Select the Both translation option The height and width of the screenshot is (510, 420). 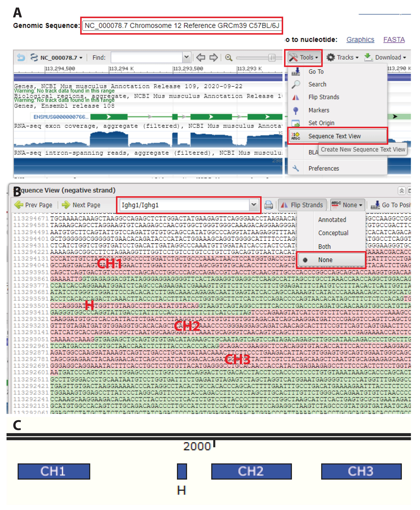click(324, 247)
